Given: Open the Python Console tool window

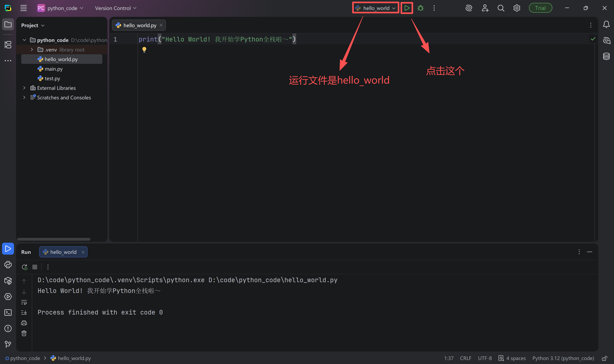Looking at the screenshot, I should tap(8, 265).
